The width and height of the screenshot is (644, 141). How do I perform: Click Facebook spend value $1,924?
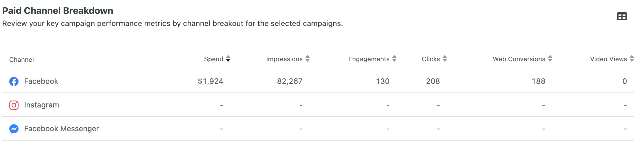coord(211,81)
